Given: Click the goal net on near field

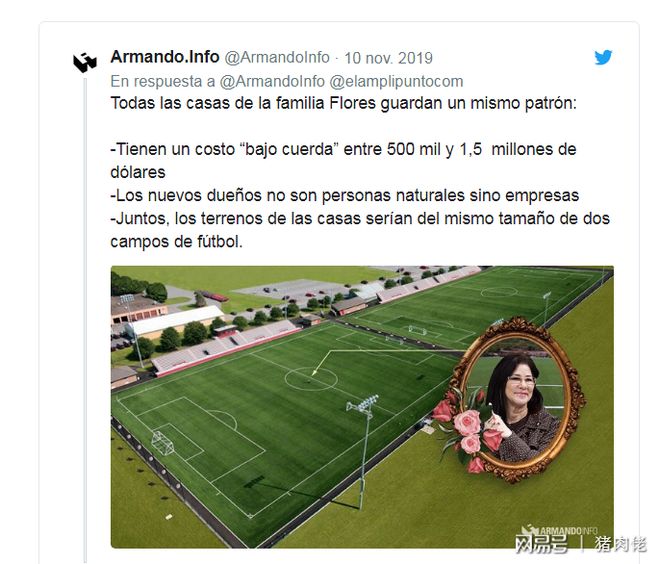Looking at the screenshot, I should (162, 443).
